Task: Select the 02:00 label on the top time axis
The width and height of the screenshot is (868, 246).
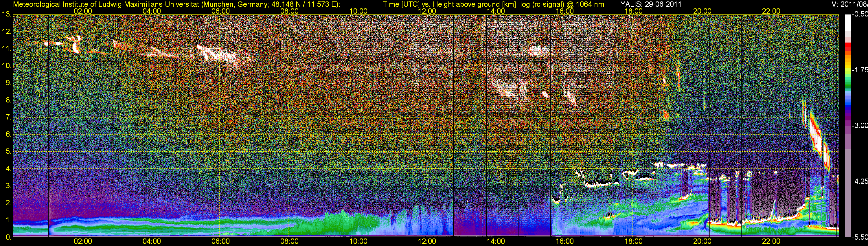Action: coord(83,11)
